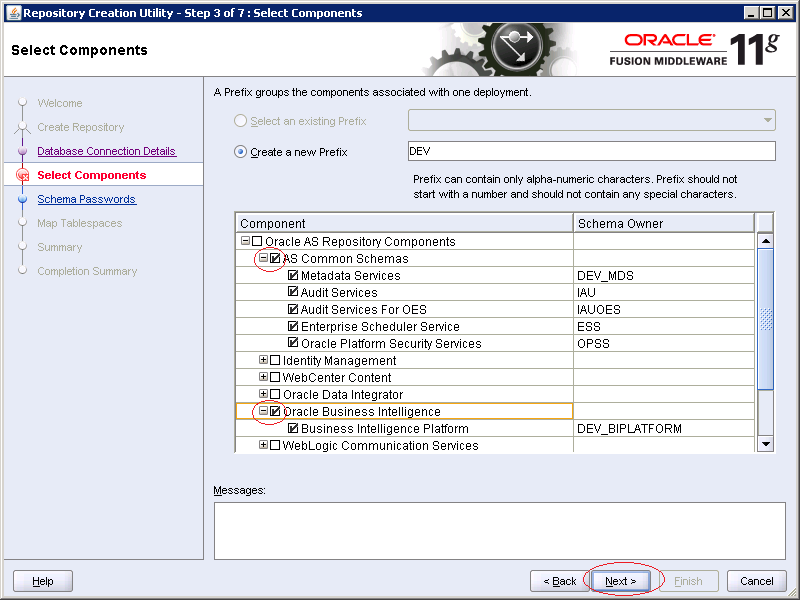800x600 pixels.
Task: Check the Oracle Data Integrator checkbox
Action: point(275,394)
